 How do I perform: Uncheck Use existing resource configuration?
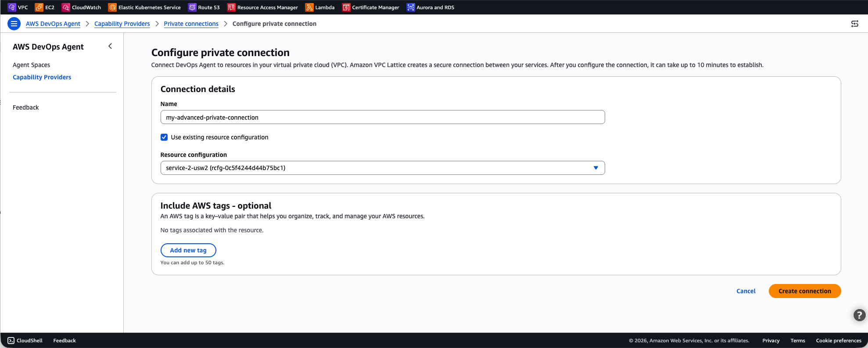(x=164, y=137)
